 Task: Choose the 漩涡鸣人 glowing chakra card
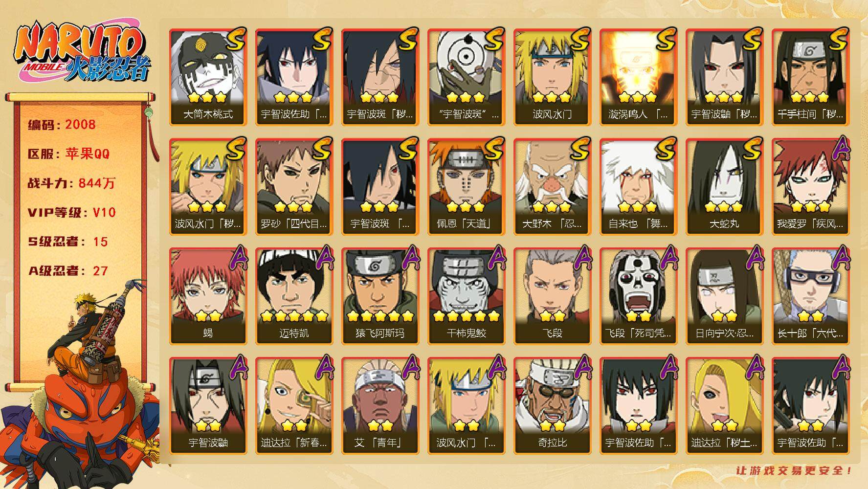tap(638, 77)
